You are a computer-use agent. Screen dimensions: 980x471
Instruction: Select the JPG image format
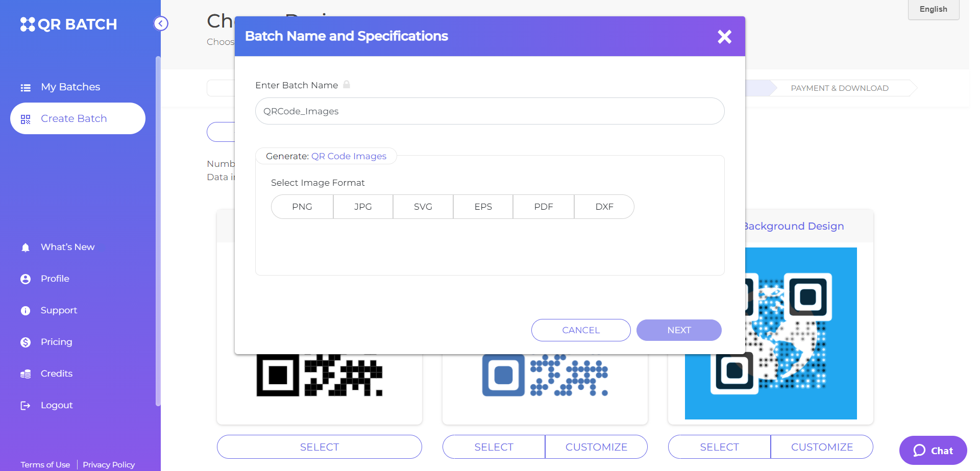pos(363,207)
